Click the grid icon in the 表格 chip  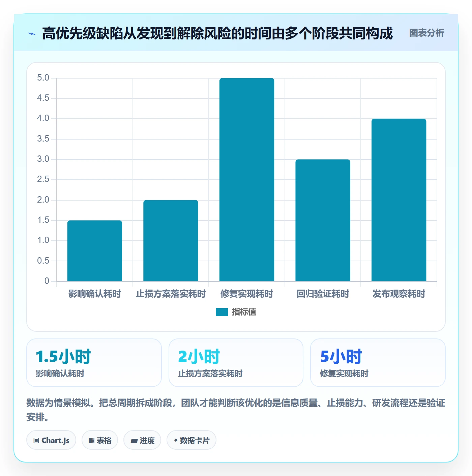(x=91, y=441)
